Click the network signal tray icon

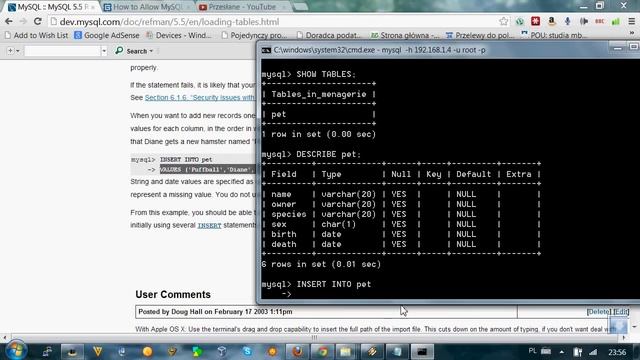[593, 351]
